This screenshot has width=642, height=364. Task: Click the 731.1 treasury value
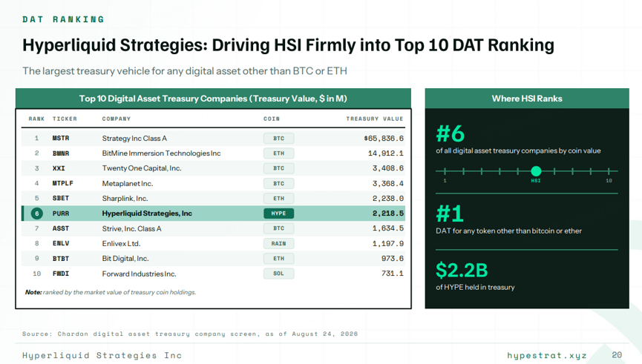(392, 274)
